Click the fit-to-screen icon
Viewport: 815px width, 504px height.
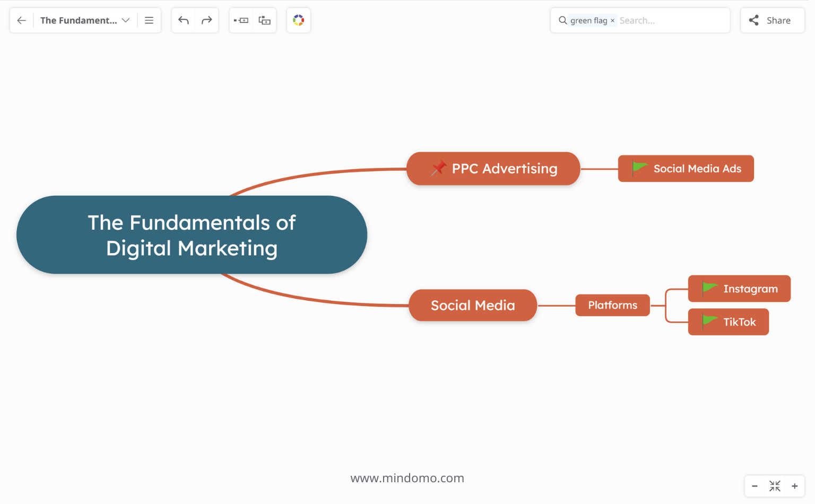tap(775, 486)
